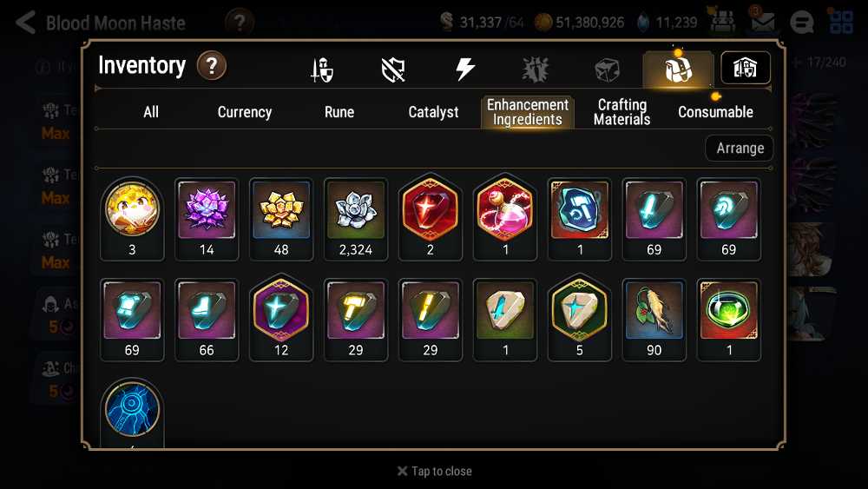This screenshot has height=489, width=868.
Task: Switch to the Catalyst tab
Action: pos(433,112)
